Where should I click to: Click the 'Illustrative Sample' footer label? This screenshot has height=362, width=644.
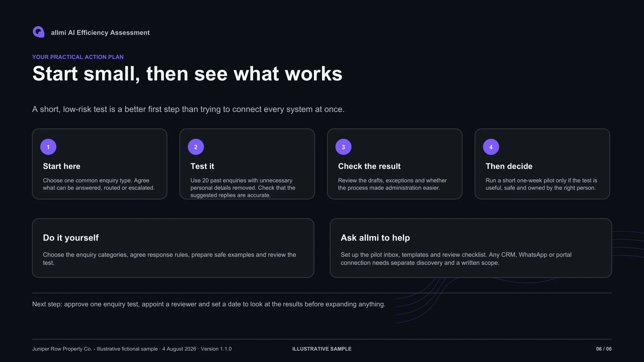click(322, 349)
